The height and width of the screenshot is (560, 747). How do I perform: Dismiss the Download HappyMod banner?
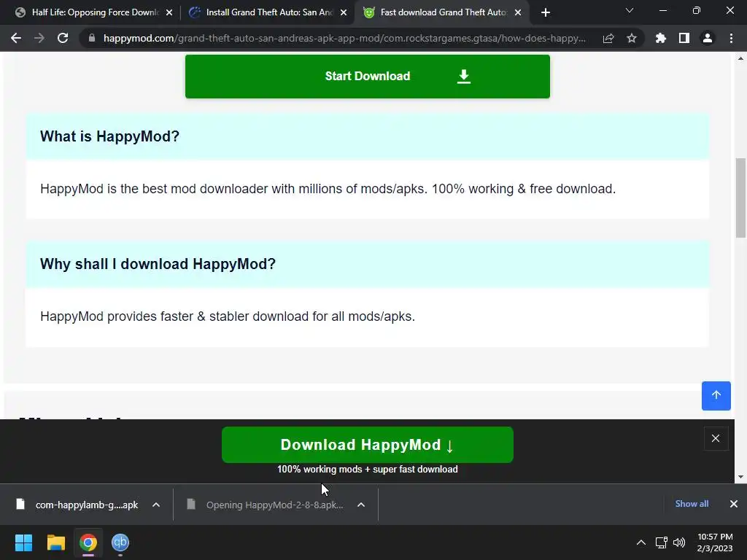(716, 438)
